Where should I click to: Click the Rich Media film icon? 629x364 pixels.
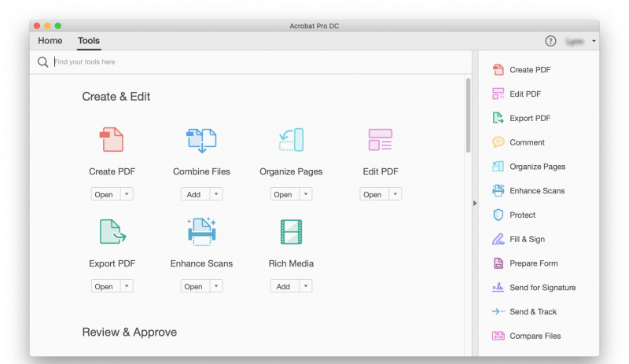pyautogui.click(x=291, y=232)
